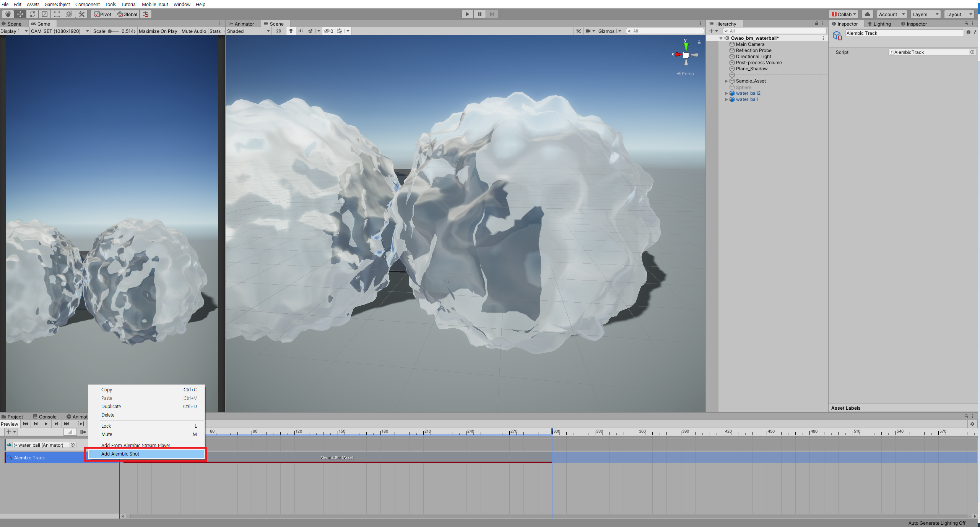Click the Custom Editor Tools icon
Viewport: 980px width, 527px height.
coord(81,14)
